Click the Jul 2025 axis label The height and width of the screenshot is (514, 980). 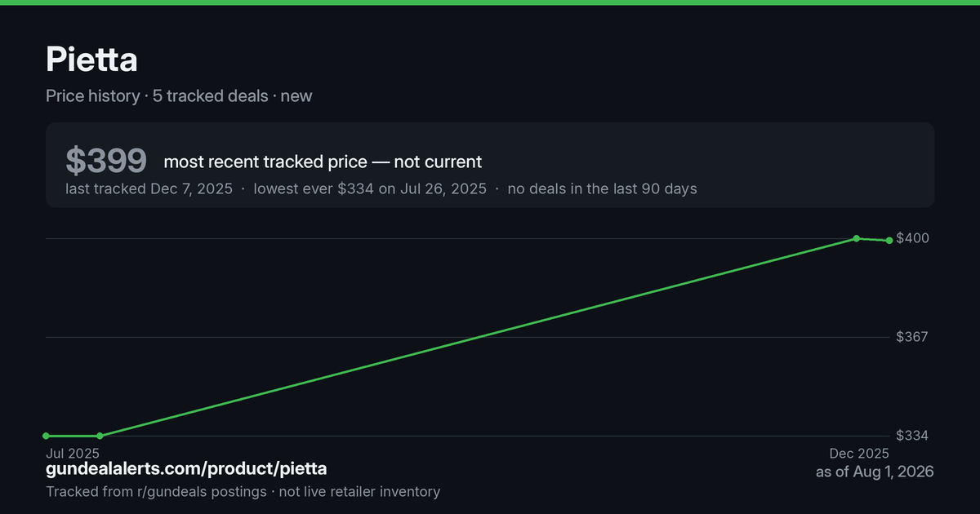coord(73,453)
